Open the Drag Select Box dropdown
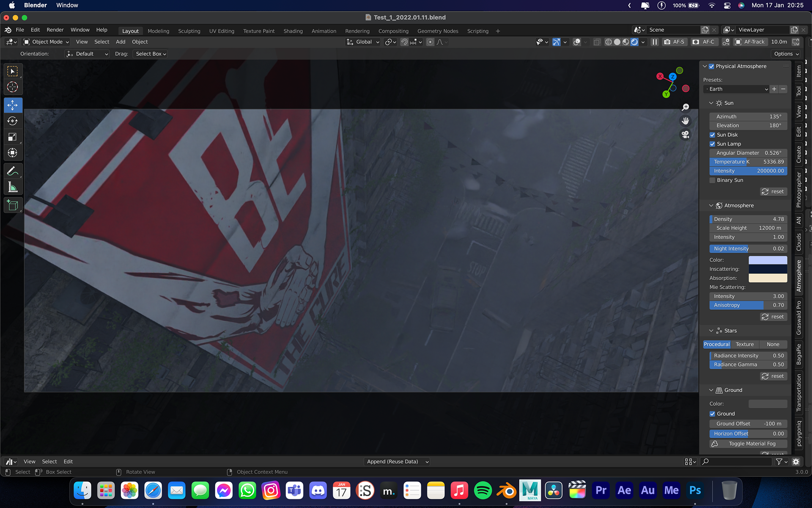Image resolution: width=812 pixels, height=508 pixels. (151, 54)
